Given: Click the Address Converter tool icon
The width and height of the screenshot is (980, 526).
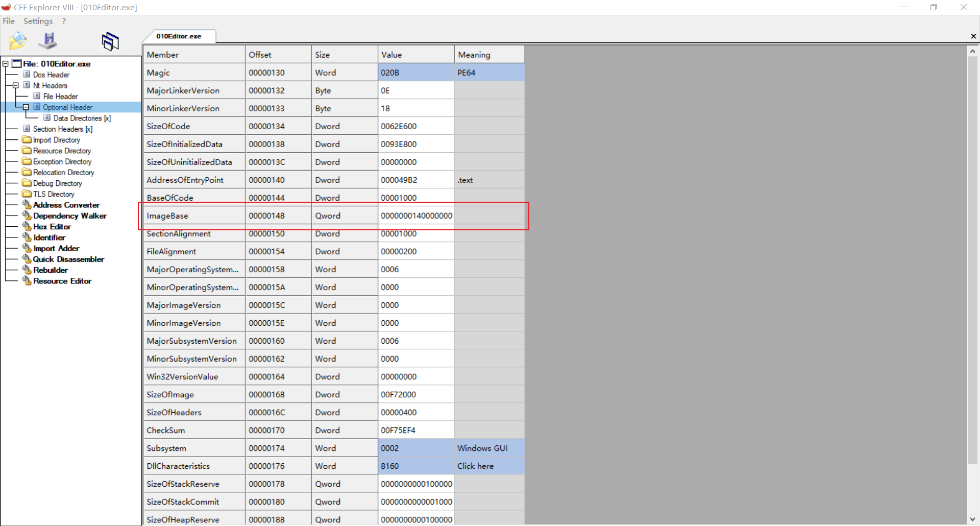Looking at the screenshot, I should pyautogui.click(x=27, y=205).
